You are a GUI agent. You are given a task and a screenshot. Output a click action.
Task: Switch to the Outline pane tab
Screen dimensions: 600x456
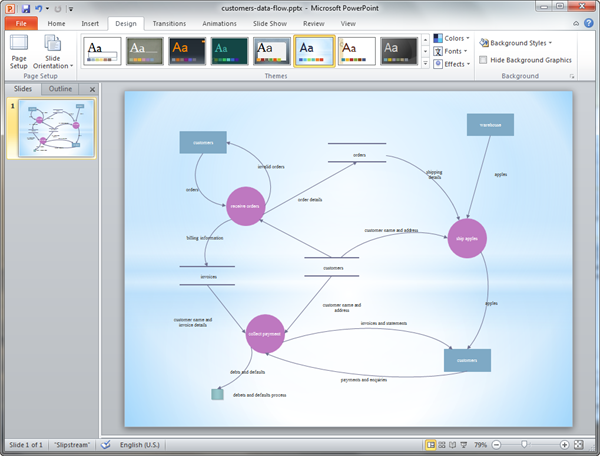(x=62, y=89)
